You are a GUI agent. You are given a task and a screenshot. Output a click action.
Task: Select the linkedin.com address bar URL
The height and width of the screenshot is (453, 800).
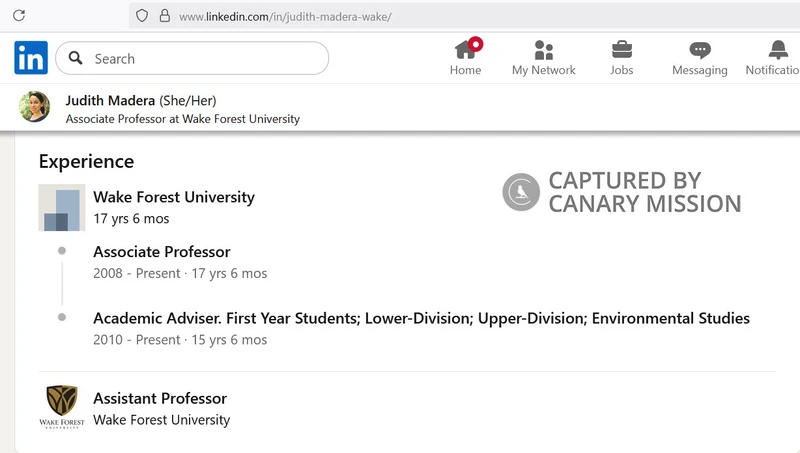(x=285, y=17)
